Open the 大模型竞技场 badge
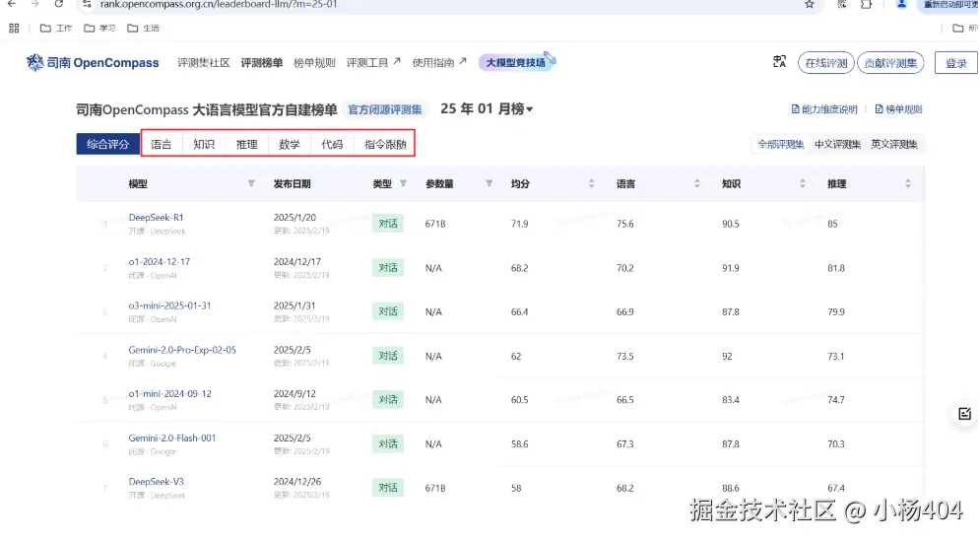This screenshot has height=541, width=980. (516, 62)
